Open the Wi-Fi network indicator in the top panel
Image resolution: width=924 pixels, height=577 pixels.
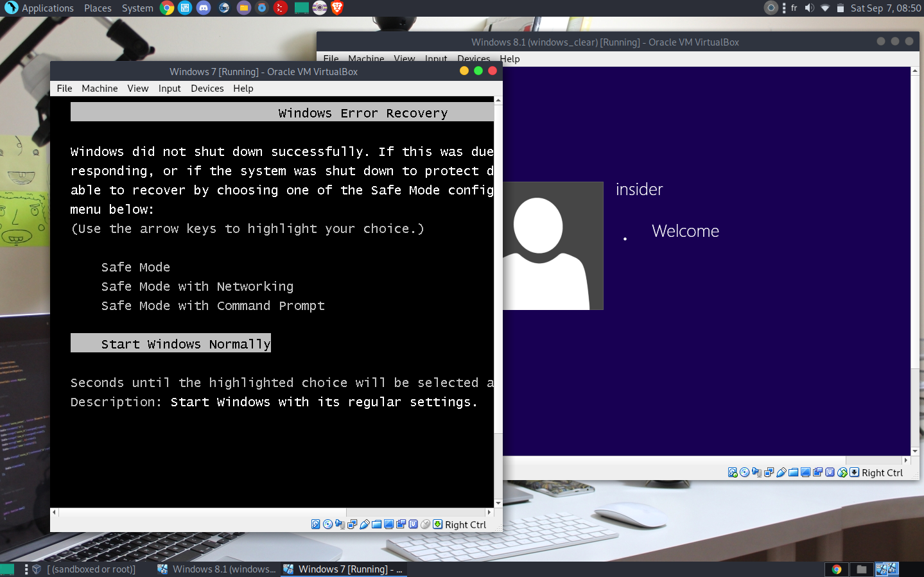pyautogui.click(x=825, y=8)
